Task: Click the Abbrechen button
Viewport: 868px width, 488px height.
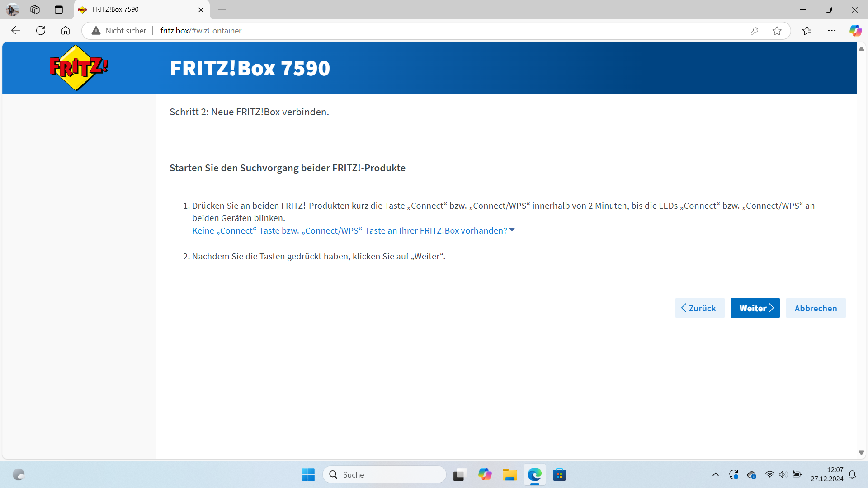Action: point(815,308)
